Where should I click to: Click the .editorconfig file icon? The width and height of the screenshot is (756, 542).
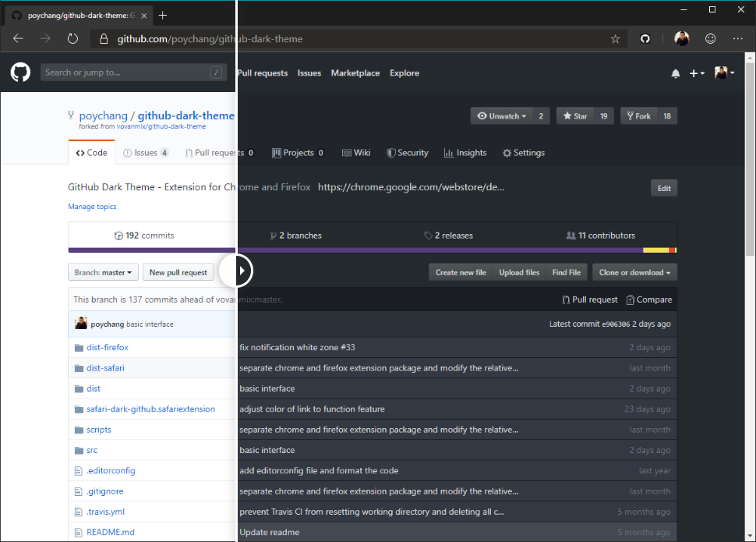(x=79, y=470)
